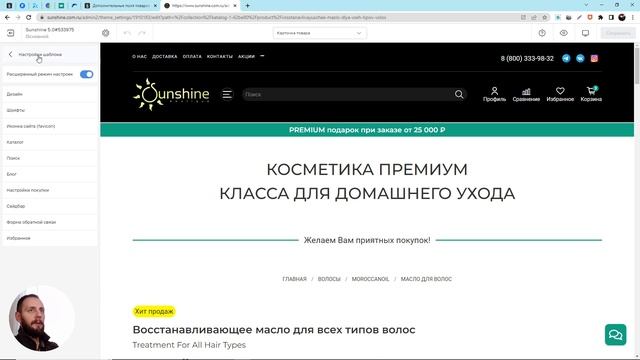Open Форма обратной связи section
Screen dimensions: 640x360
50,222
